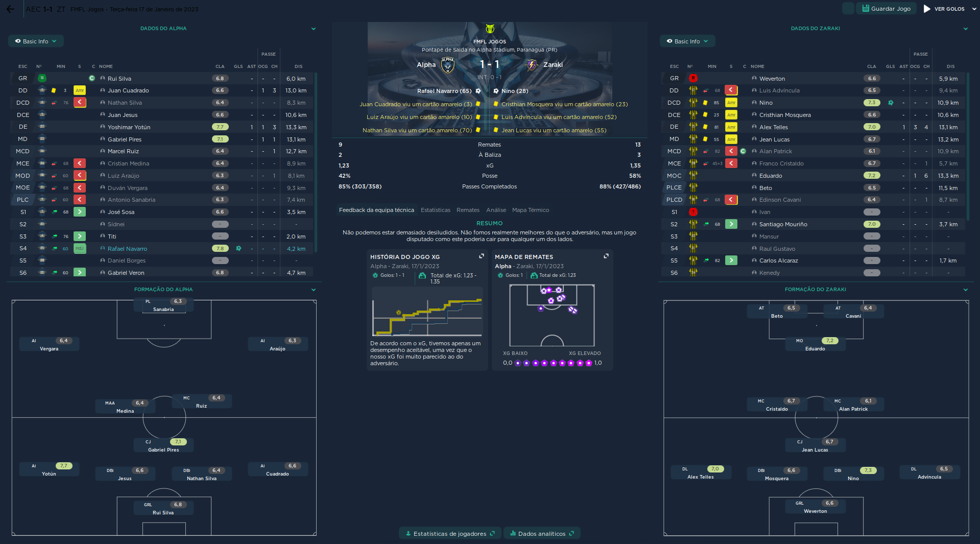The height and width of the screenshot is (544, 980).
Task: Open Estatísticas de jogadores link
Action: [x=449, y=534]
